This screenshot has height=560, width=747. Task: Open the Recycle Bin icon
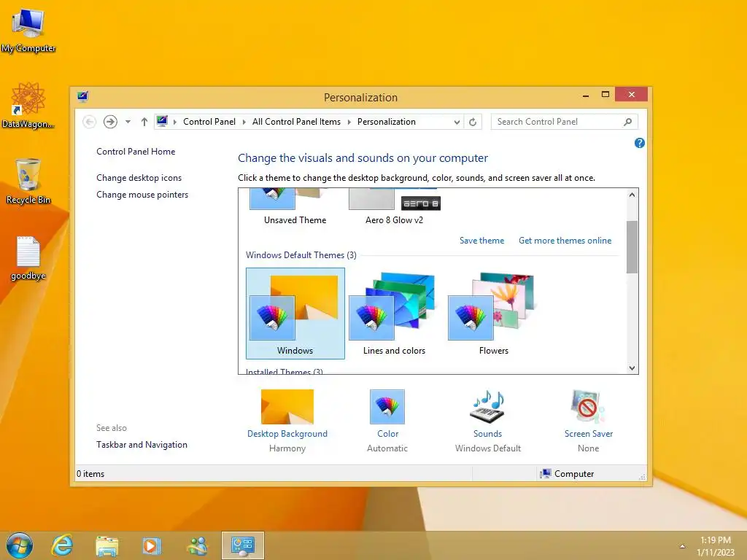(x=28, y=182)
